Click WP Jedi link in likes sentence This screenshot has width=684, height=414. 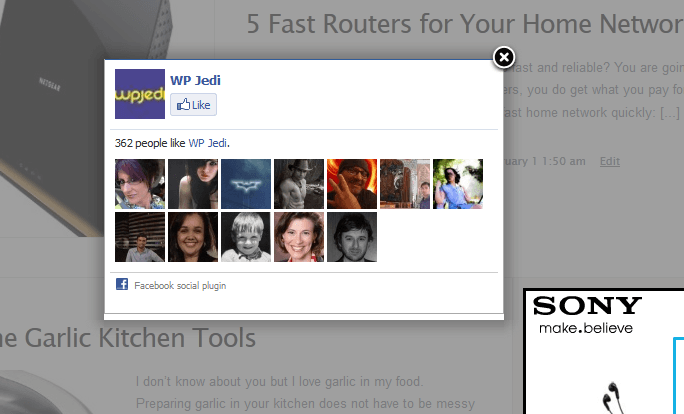pos(208,143)
